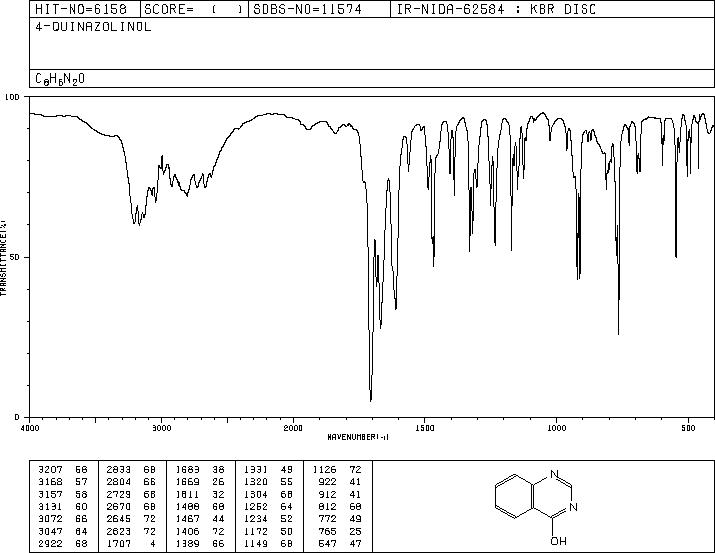Image resolution: width=715 pixels, height=553 pixels.
Task: Click the 3000 wavenumber axis label
Action: point(161,428)
